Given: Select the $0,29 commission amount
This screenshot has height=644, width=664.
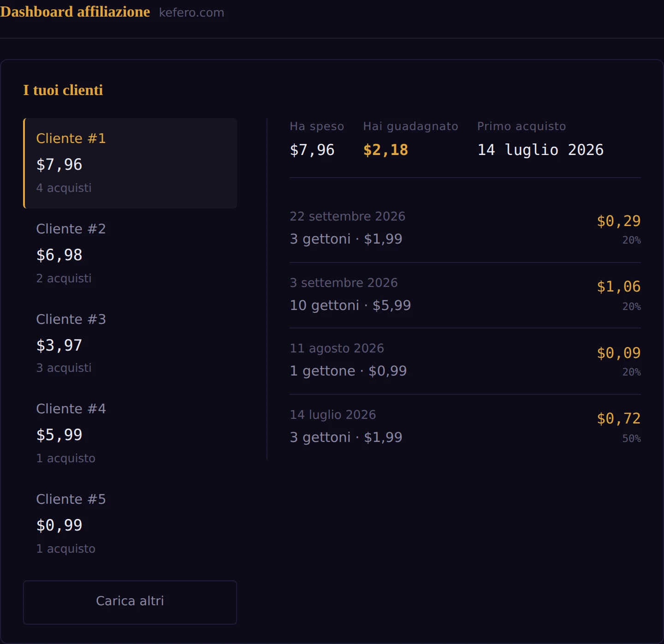Looking at the screenshot, I should point(619,221).
